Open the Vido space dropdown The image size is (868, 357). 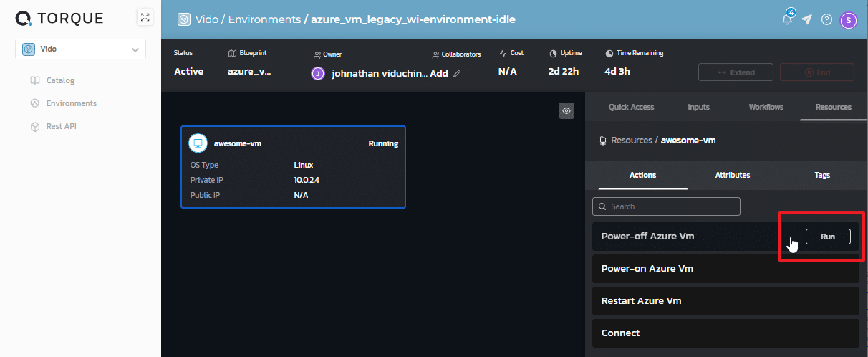80,49
